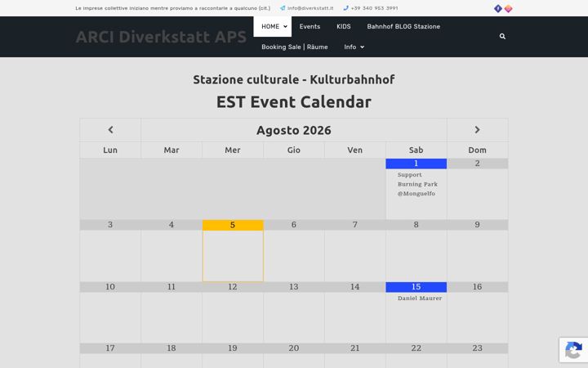588x368 pixels.
Task: Click the Mar column header
Action: point(171,150)
